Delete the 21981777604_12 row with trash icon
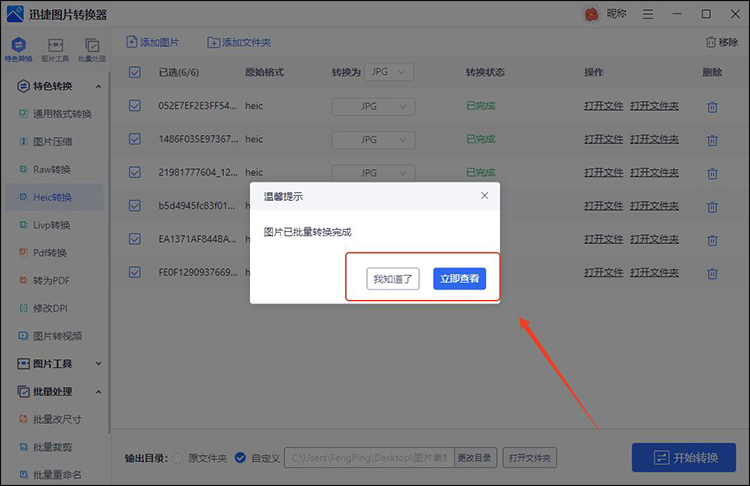 pyautogui.click(x=712, y=173)
